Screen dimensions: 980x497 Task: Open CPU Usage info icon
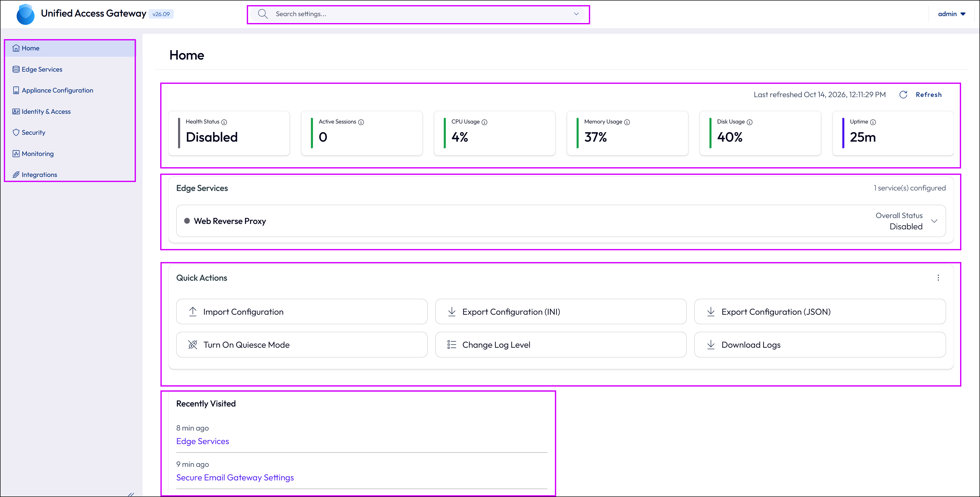pyautogui.click(x=484, y=122)
